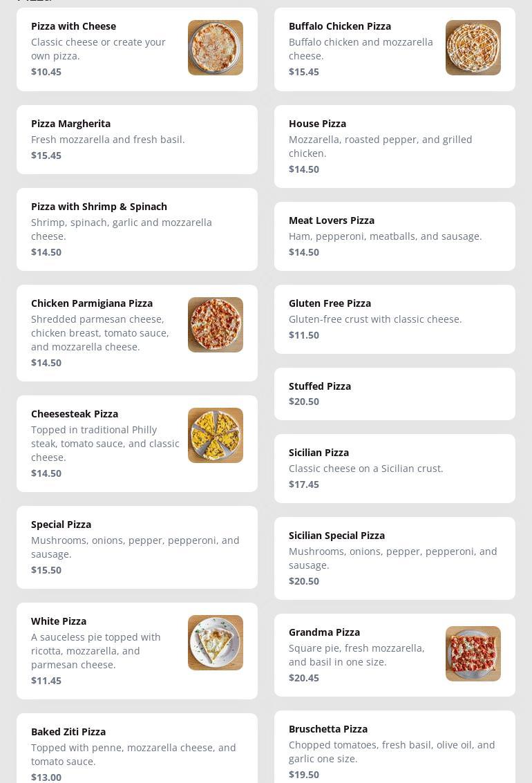Choose the Special Pizza for $15.50
The image size is (532, 783).
(137, 547)
